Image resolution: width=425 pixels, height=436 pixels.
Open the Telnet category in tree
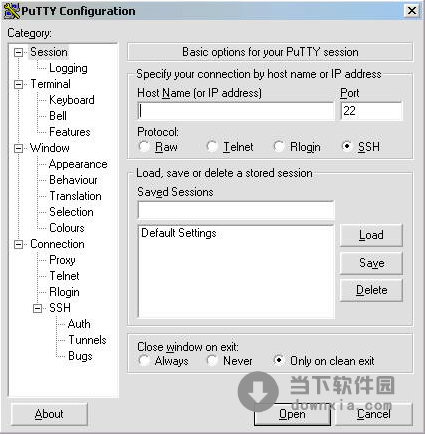click(x=64, y=276)
